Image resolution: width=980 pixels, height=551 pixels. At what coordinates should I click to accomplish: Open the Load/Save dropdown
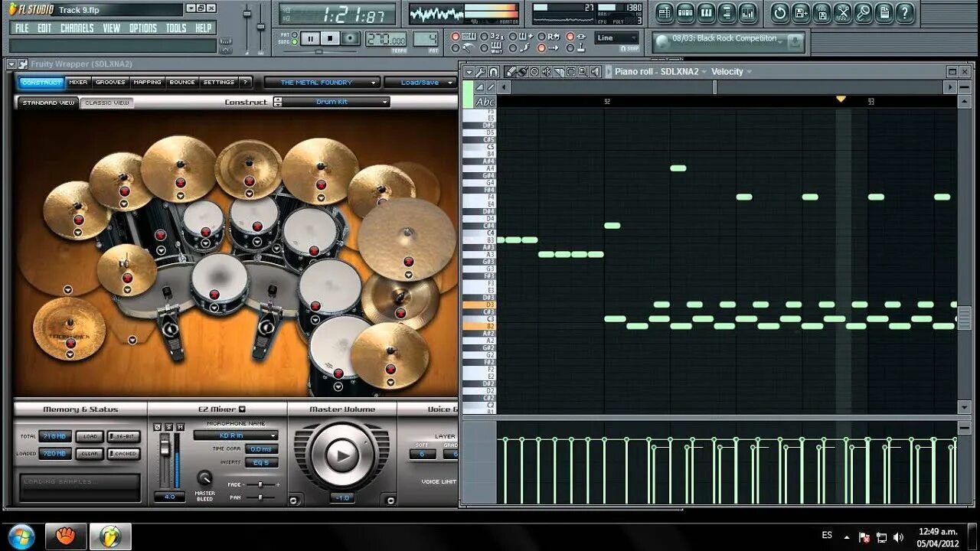420,83
